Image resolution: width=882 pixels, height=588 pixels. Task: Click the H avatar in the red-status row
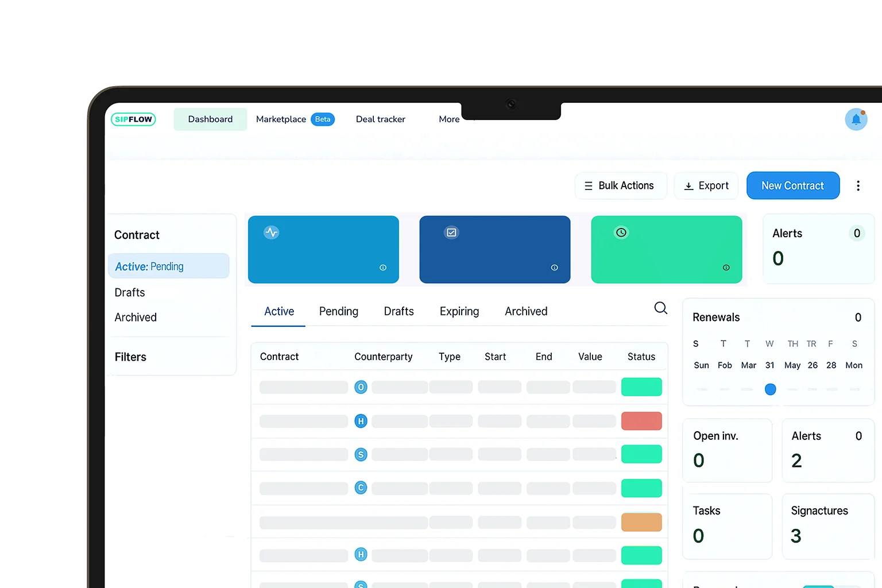point(361,421)
